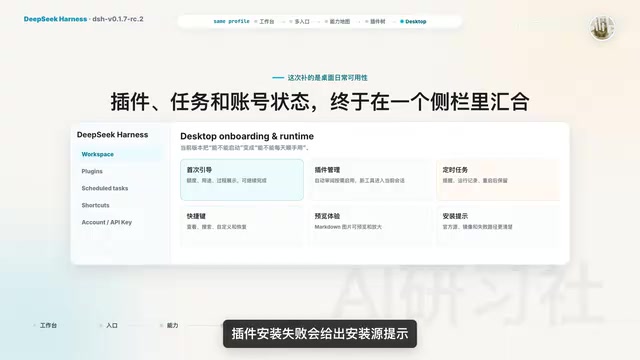Open the 安装提示 card
The width and height of the screenshot is (640, 360).
[x=498, y=226]
